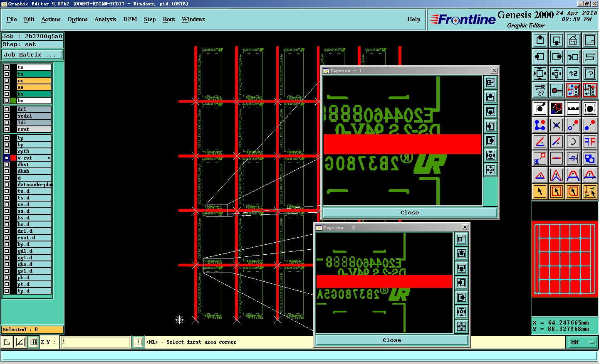The width and height of the screenshot is (599, 364).
Task: Click the zoom out contract arrows icon
Action: pyautogui.click(x=557, y=74)
